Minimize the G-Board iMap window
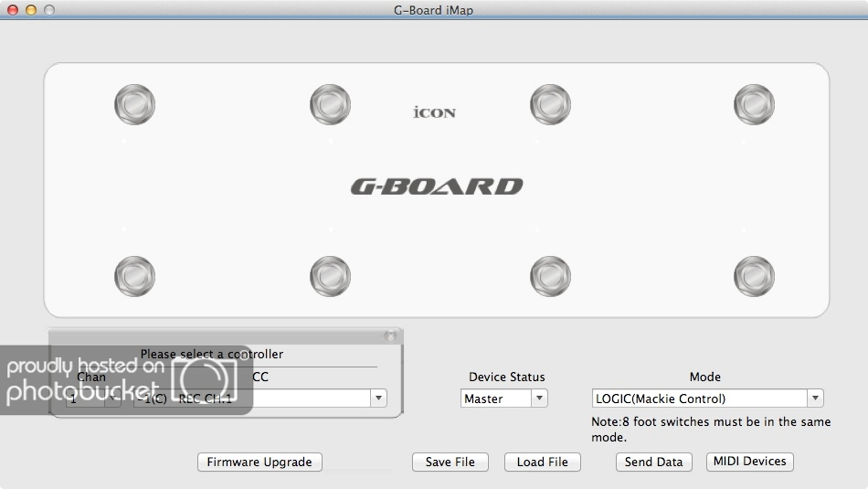This screenshot has width=868, height=489. click(31, 10)
